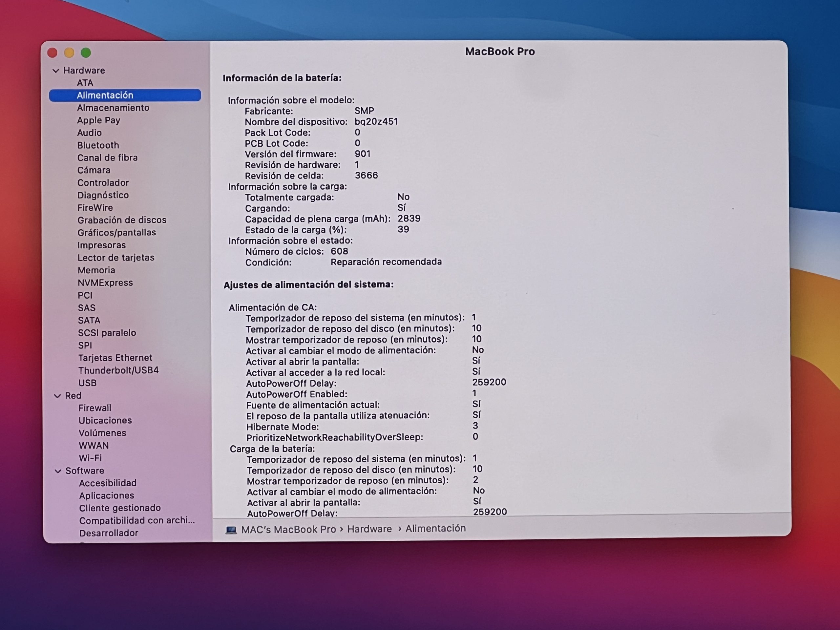
Task: Select Firewall under Red
Action: (95, 408)
